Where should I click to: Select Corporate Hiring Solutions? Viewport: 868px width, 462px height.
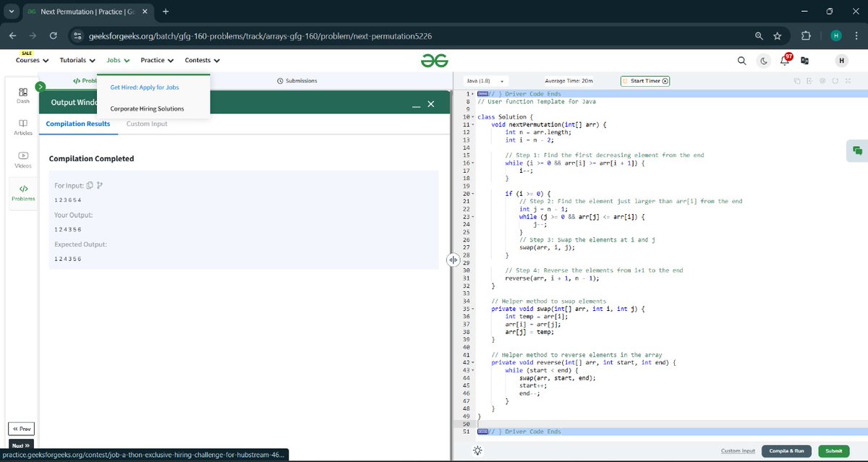pyautogui.click(x=147, y=109)
